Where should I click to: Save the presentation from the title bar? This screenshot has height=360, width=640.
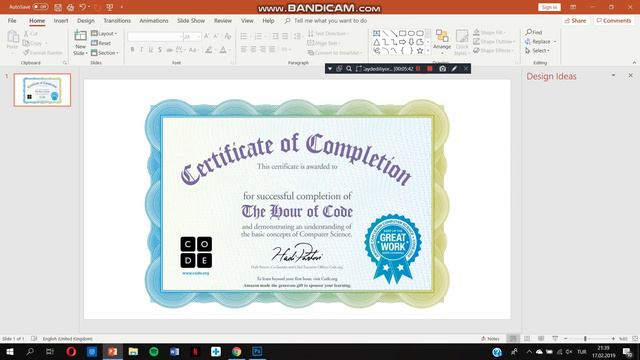coord(58,7)
